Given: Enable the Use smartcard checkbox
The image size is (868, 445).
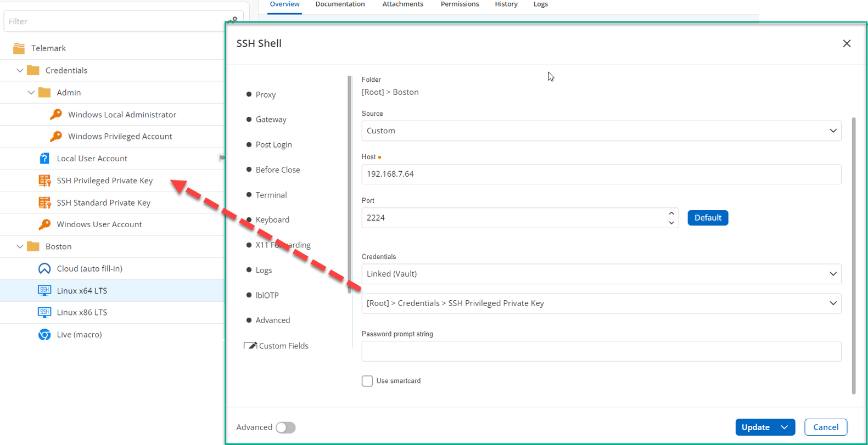Looking at the screenshot, I should point(367,381).
